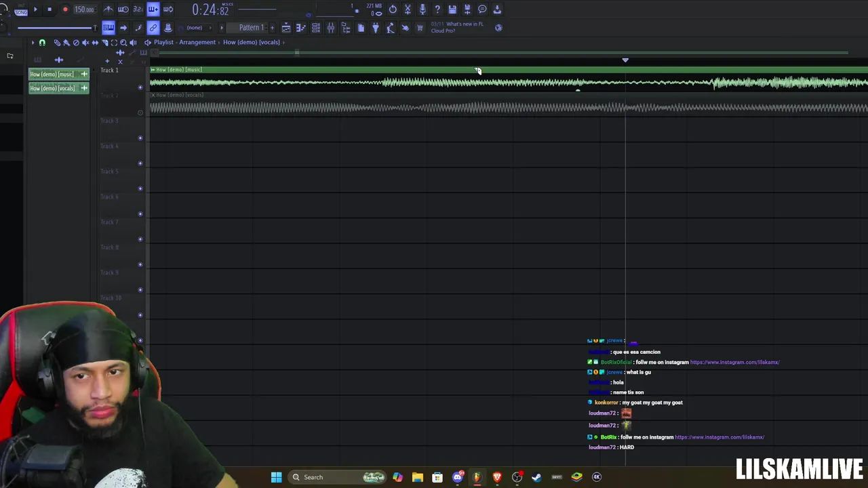The width and height of the screenshot is (868, 488).
Task: Open Discord from the taskbar
Action: click(458, 477)
